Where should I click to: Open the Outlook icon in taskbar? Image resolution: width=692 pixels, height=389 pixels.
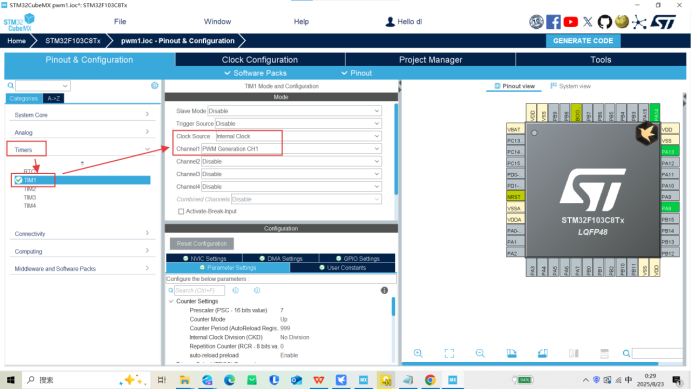(297, 380)
